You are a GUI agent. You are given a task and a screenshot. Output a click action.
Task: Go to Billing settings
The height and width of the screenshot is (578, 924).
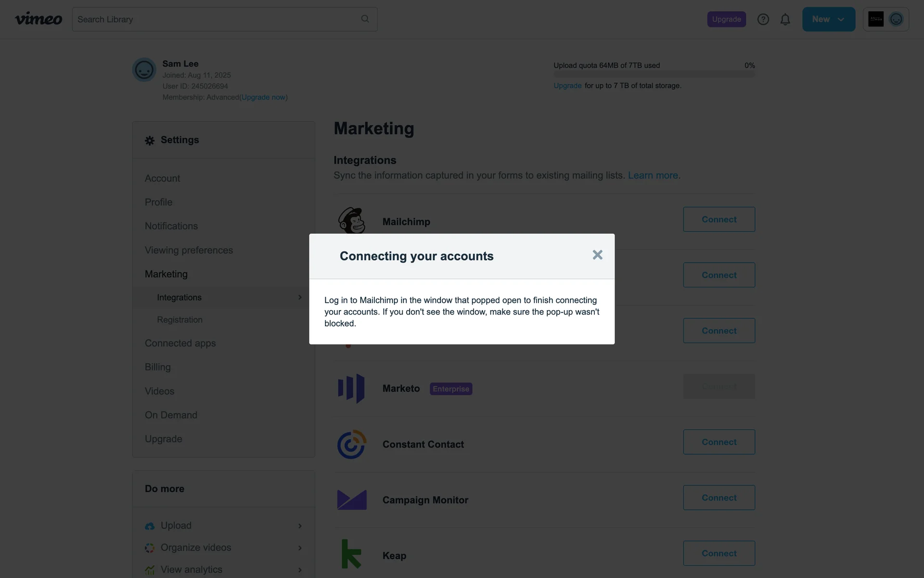click(x=157, y=367)
